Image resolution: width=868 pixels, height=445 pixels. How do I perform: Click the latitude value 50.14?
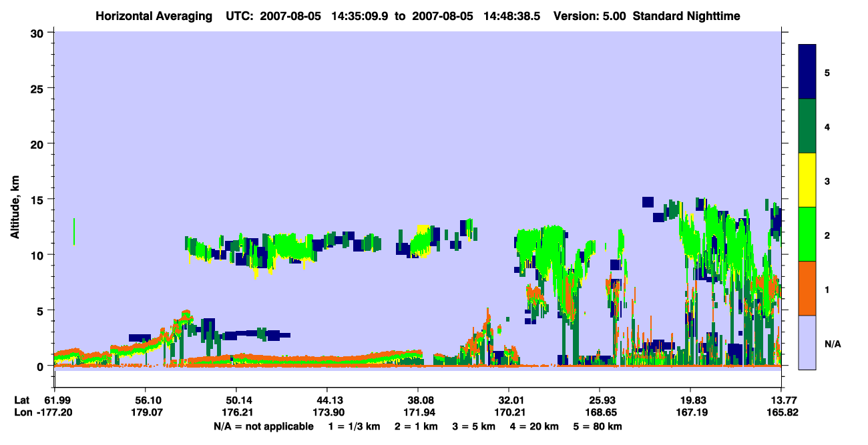(x=236, y=400)
